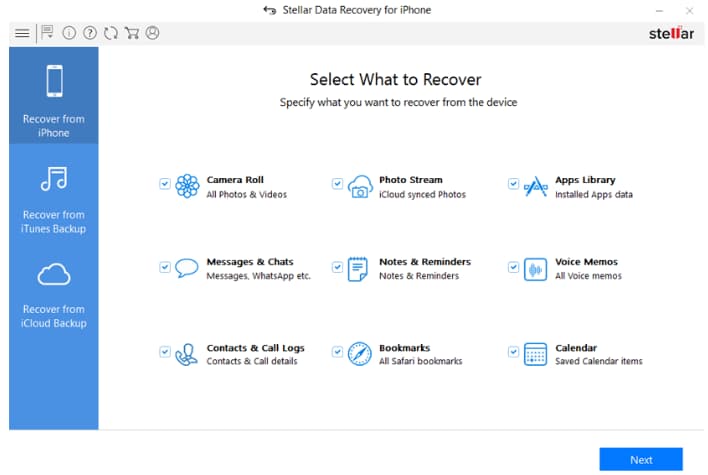Click the Photo Stream cloud camera icon
The width and height of the screenshot is (708, 475).
360,186
